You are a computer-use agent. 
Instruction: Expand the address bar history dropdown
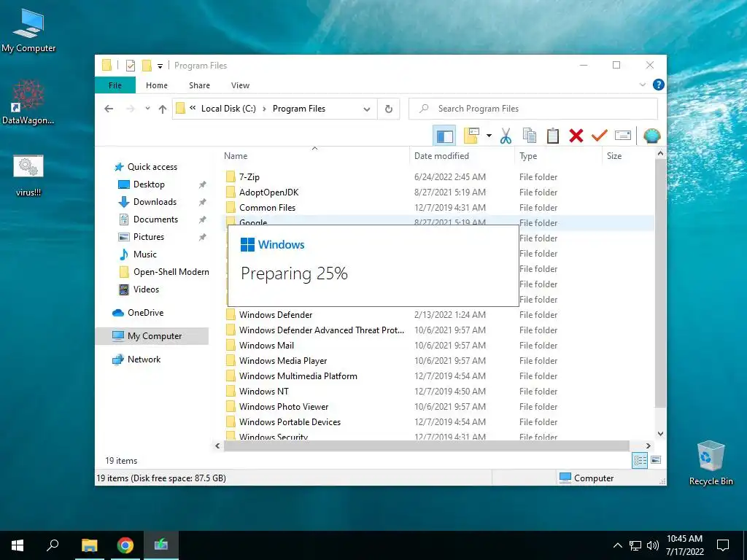367,109
